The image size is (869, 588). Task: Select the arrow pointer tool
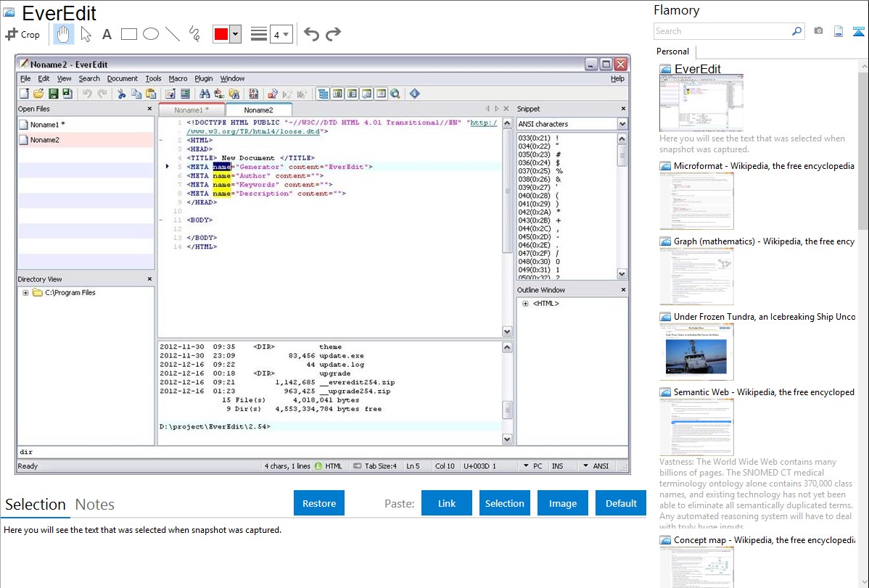pos(86,34)
